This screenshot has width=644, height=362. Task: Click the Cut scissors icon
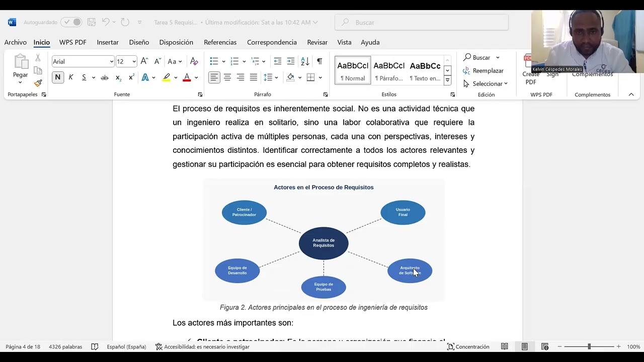(38, 58)
